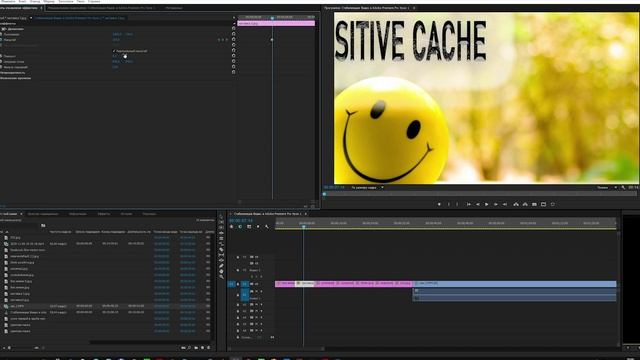Click Mark Out in Program monitor
The width and height of the screenshot is (640, 360).
(x=457, y=204)
